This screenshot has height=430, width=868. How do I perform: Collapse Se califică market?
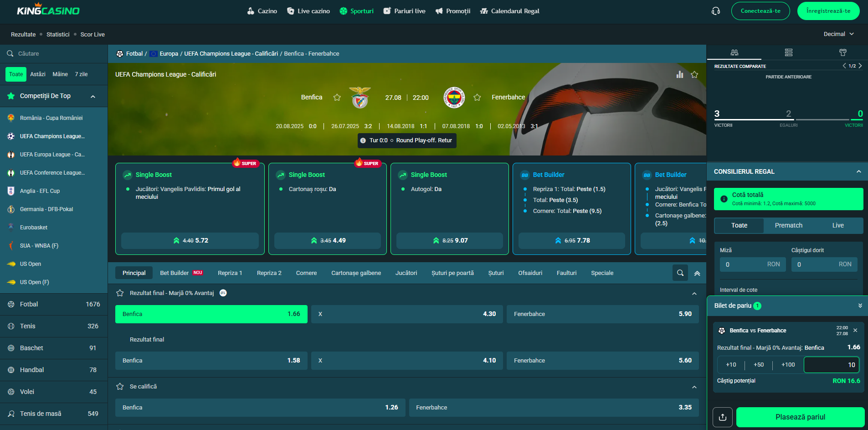click(x=694, y=387)
